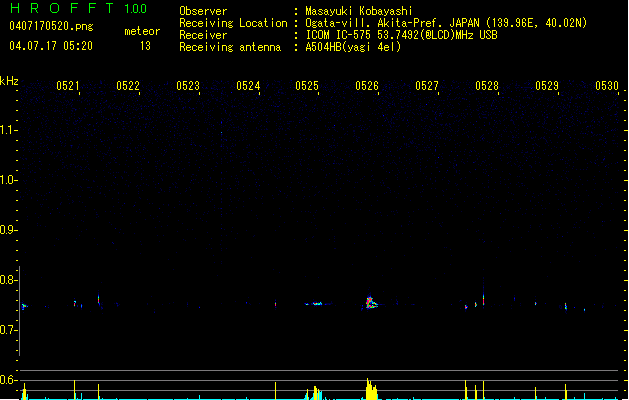Viewport: 629px width, 400px height.
Task: Click the 'meteor' label
Action: click(x=142, y=31)
